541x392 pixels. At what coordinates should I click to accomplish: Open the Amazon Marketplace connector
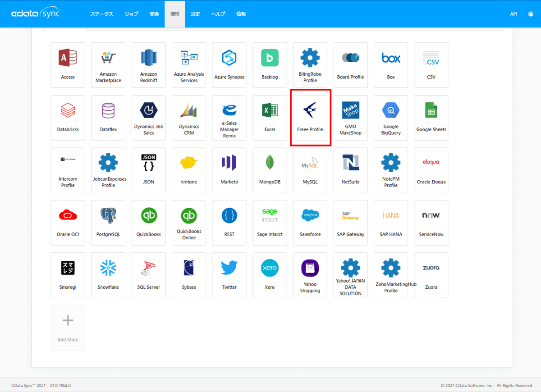(x=108, y=65)
